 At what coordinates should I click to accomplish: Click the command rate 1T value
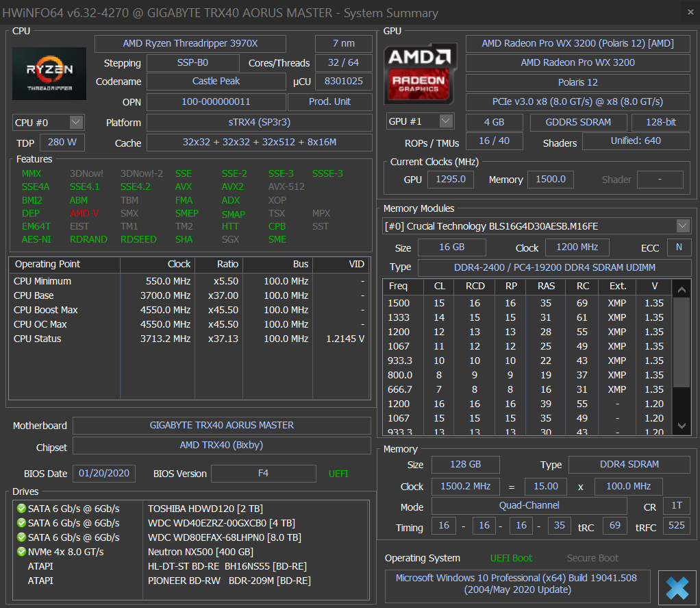[677, 506]
